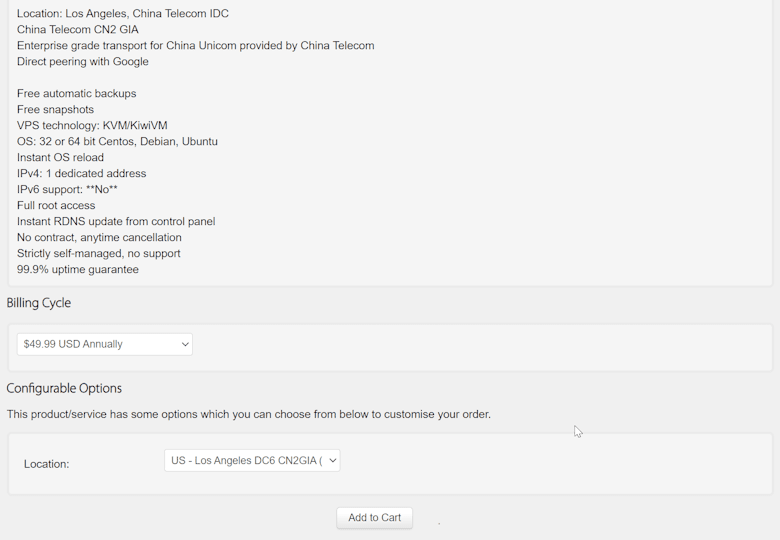Click the 'Free automatic backups' feature text
The image size is (780, 540).
(77, 94)
